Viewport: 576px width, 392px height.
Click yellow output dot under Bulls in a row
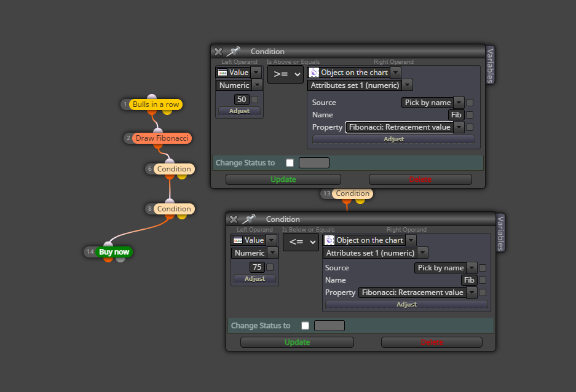click(167, 112)
